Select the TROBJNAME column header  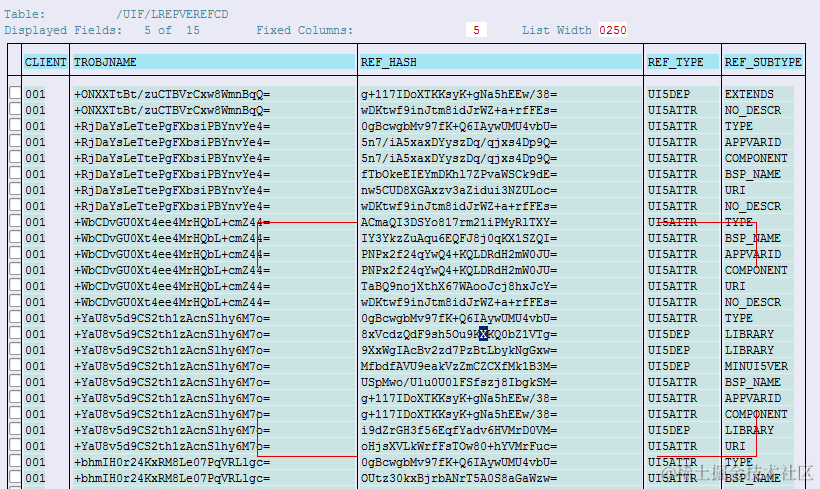coord(213,62)
